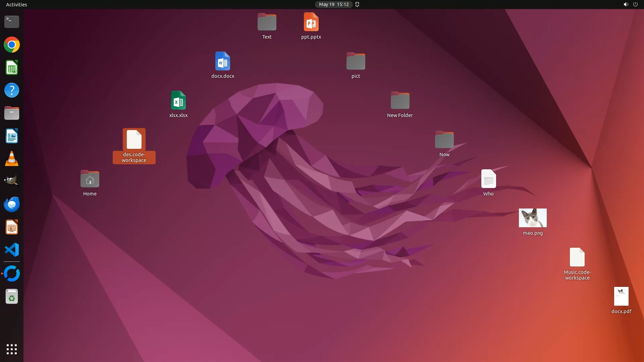644x362 pixels.
Task: Open LibreOffice Calc in the dock
Action: pos(12,68)
